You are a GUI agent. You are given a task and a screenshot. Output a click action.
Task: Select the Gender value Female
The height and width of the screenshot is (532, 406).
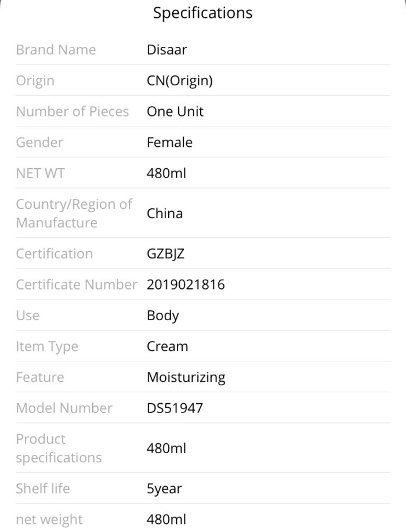pos(169,143)
